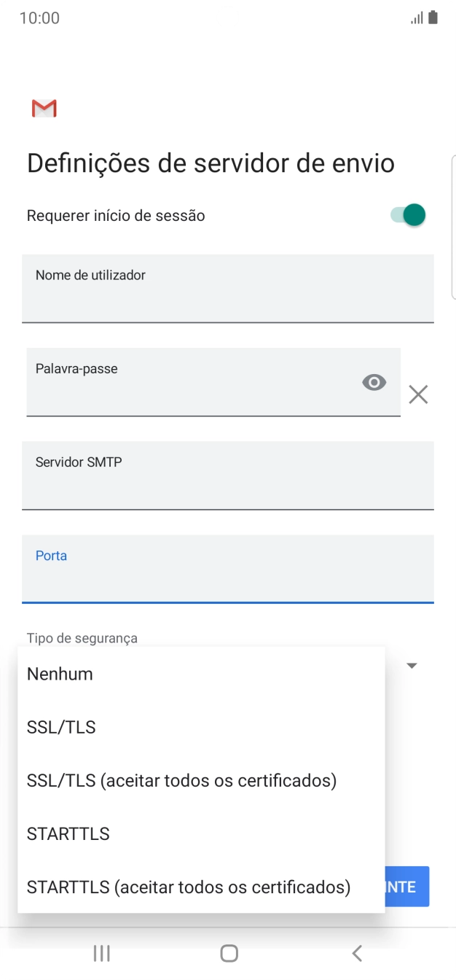Click the Gmail envelope icon
The height and width of the screenshot is (980, 456).
(42, 108)
